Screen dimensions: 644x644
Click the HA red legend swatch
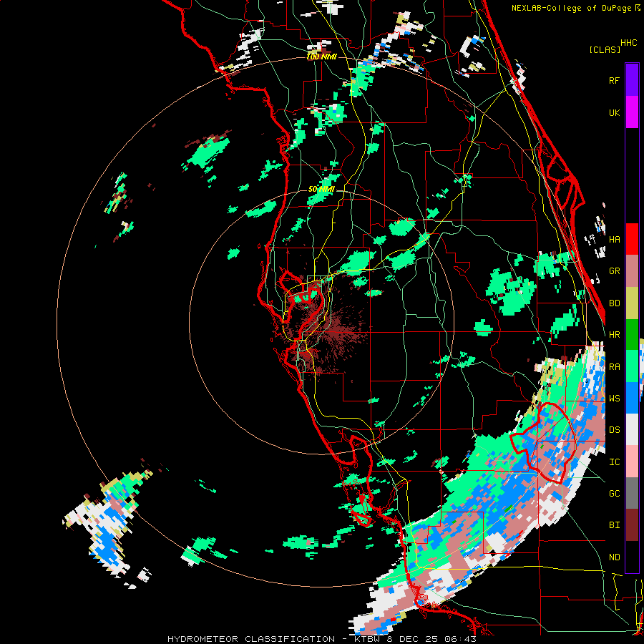(x=632, y=239)
